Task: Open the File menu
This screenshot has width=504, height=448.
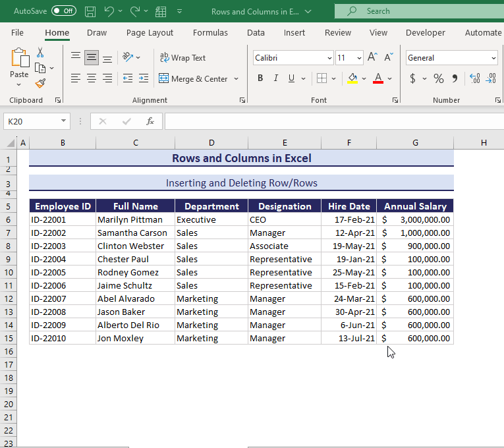Action: (17, 33)
